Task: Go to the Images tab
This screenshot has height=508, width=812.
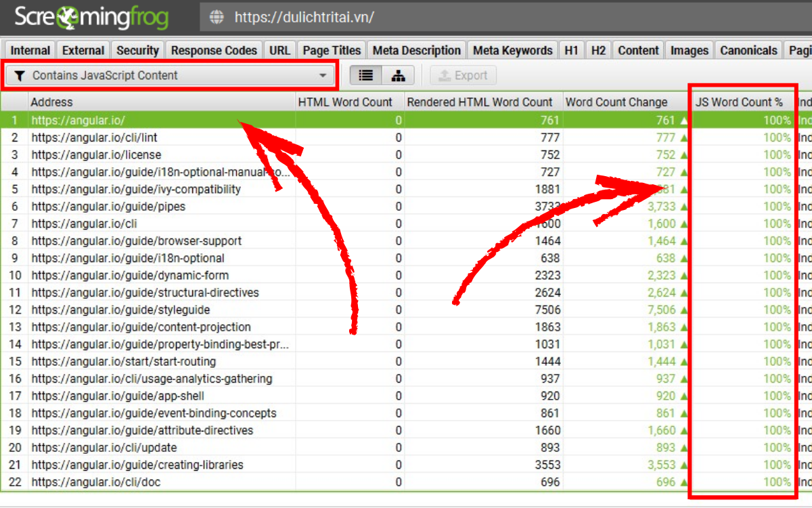Action: 689,50
